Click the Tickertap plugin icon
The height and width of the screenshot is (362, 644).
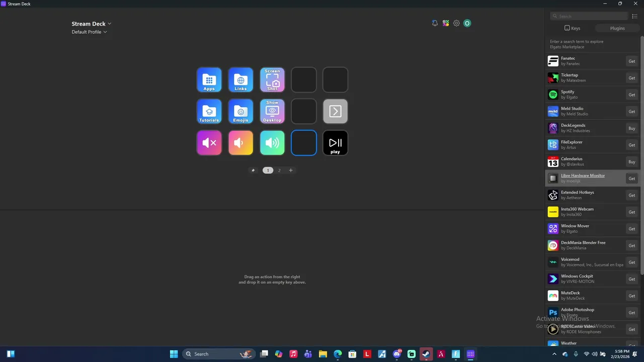pyautogui.click(x=553, y=78)
